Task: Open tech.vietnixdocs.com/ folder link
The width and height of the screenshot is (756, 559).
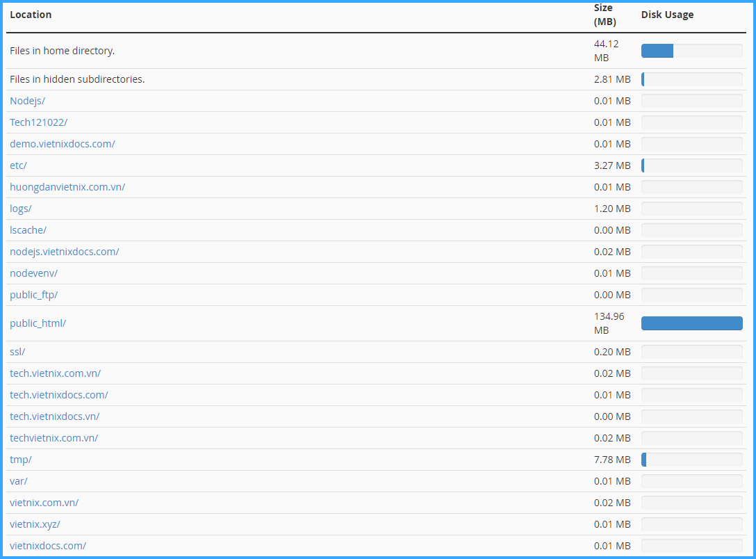Action: pos(59,395)
